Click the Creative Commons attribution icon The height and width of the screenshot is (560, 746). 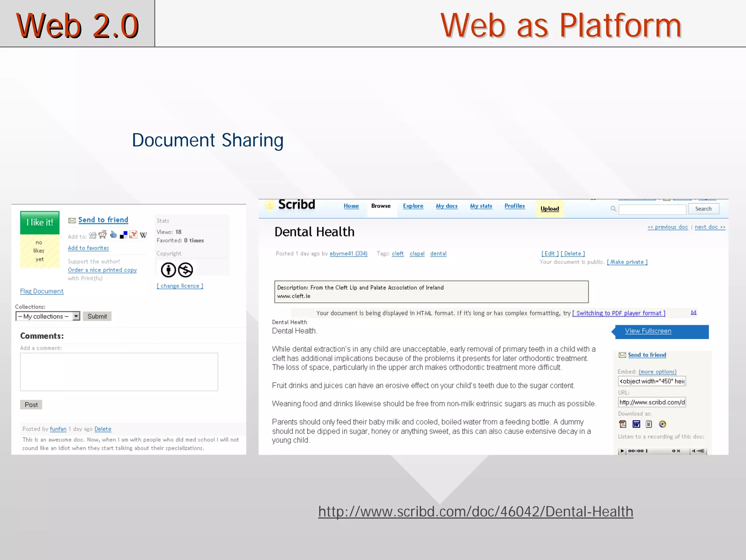tap(168, 270)
